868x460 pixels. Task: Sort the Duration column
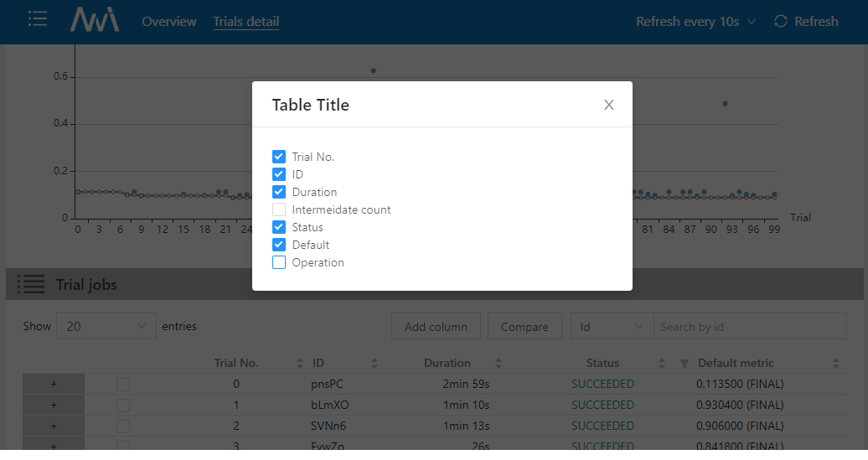(499, 364)
